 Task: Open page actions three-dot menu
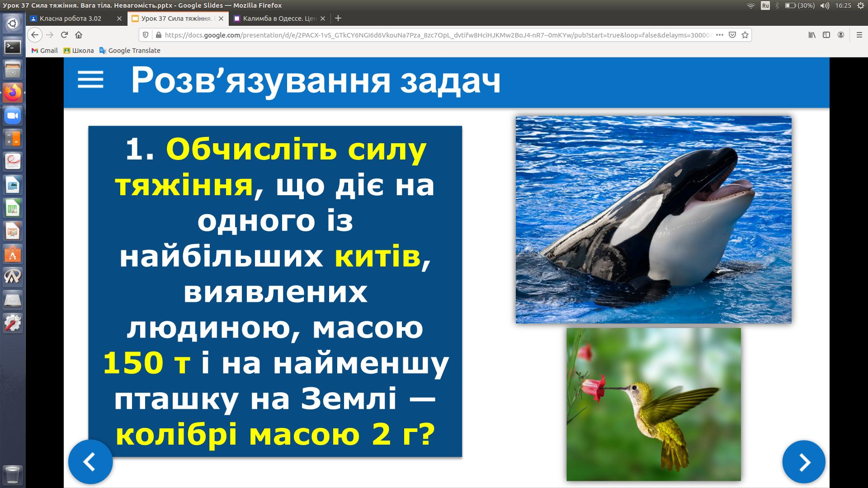tap(720, 35)
